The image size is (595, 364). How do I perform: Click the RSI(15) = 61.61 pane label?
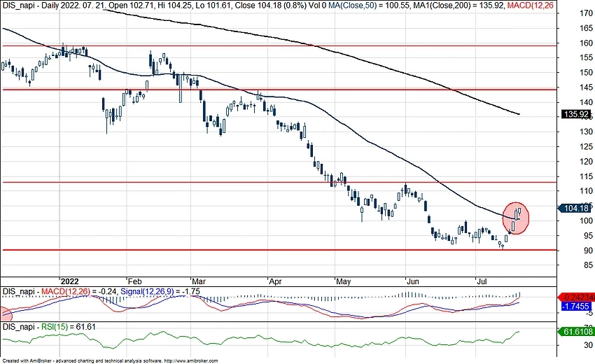point(69,327)
